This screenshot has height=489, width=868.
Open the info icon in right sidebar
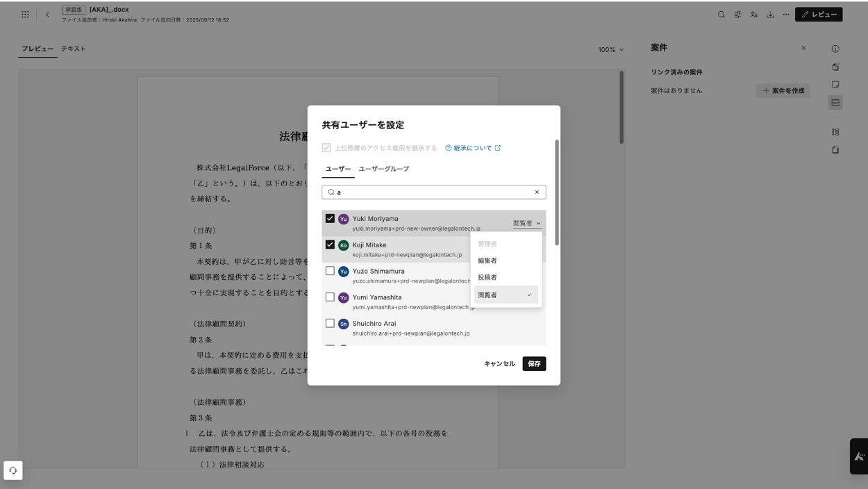coord(835,49)
